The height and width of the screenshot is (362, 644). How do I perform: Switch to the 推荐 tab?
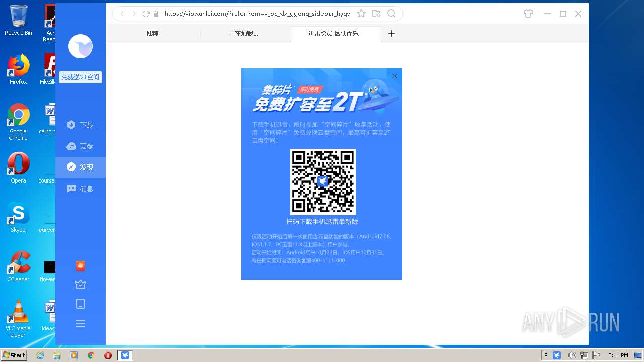click(x=152, y=33)
